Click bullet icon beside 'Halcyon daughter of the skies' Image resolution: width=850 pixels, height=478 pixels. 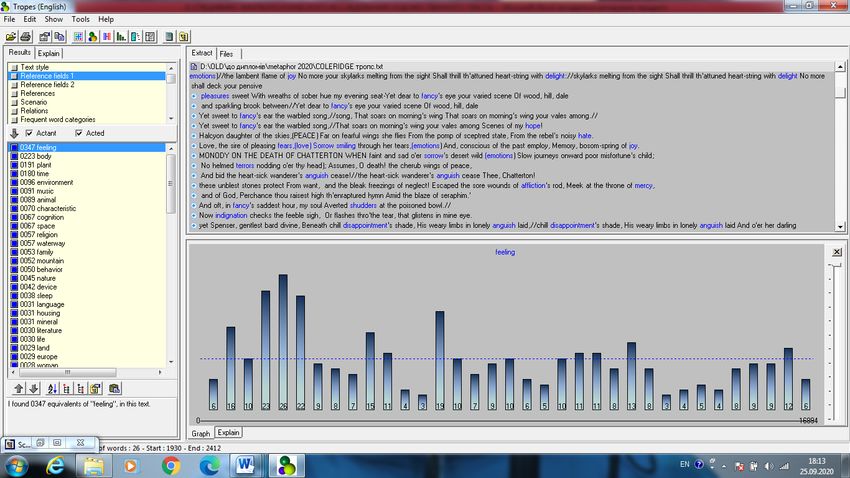point(194,136)
